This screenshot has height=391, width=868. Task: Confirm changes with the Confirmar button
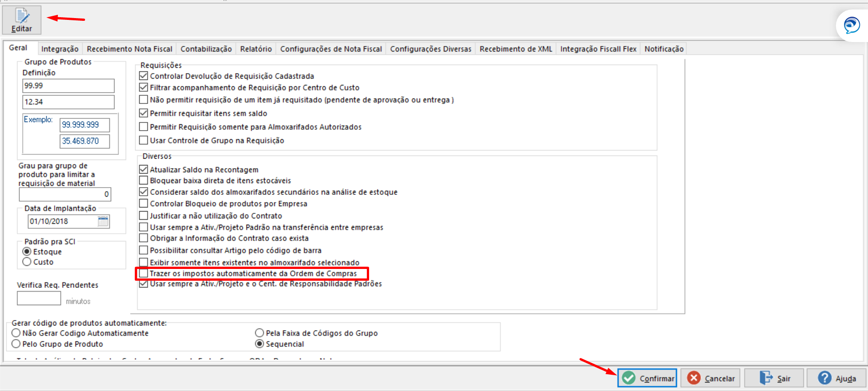[647, 378]
